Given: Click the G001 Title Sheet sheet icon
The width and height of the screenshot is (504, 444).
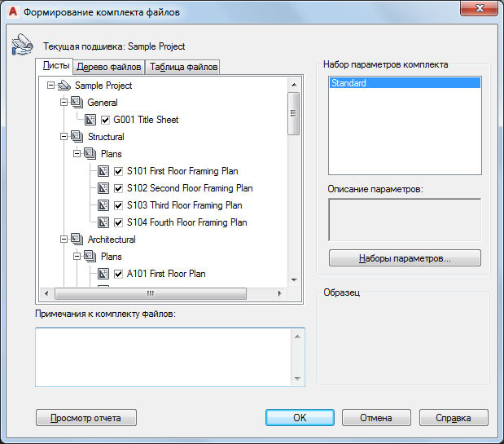Looking at the screenshot, I should [x=90, y=120].
